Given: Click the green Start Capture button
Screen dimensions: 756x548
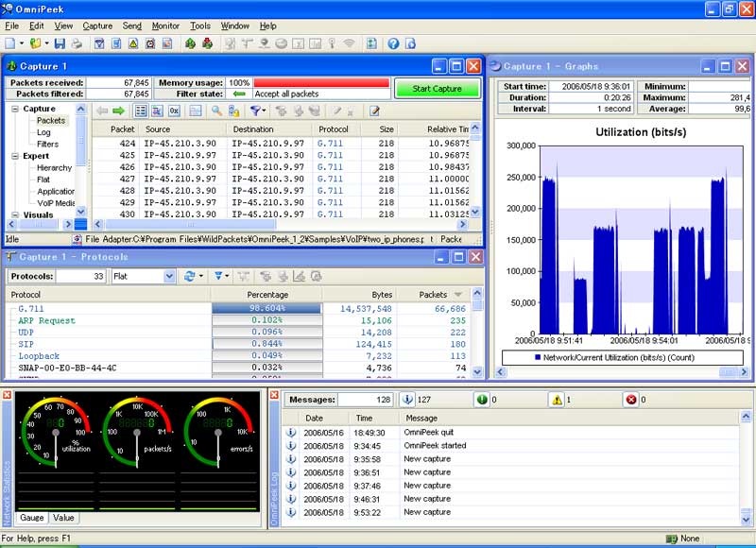Looking at the screenshot, I should [x=438, y=89].
